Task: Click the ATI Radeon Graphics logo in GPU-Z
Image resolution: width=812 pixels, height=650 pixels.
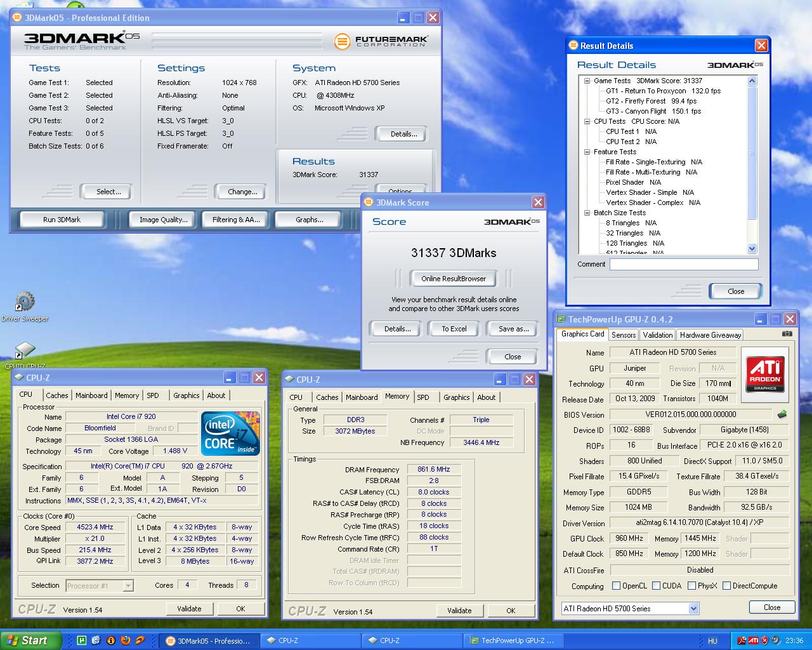Action: (x=764, y=374)
